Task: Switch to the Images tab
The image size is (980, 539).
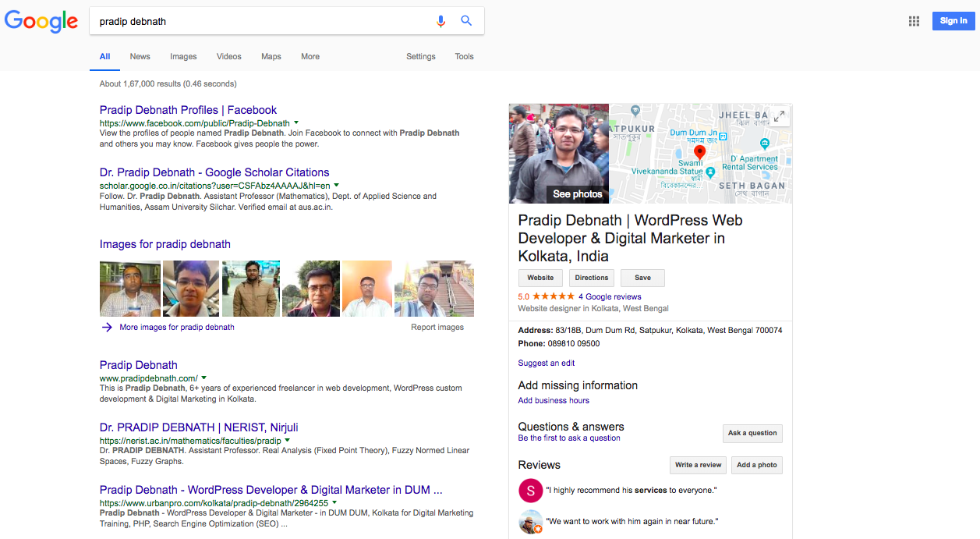Action: 183,56
